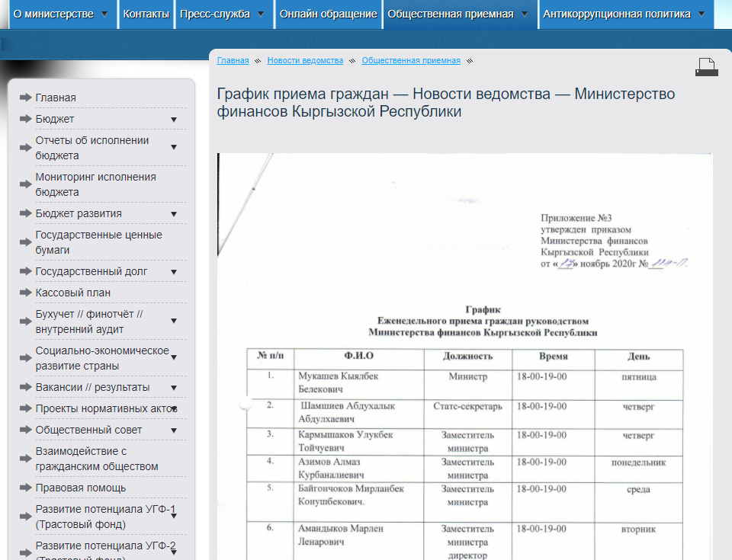Expand the Общественный совет section
This screenshot has width=732, height=560.
pos(174,430)
